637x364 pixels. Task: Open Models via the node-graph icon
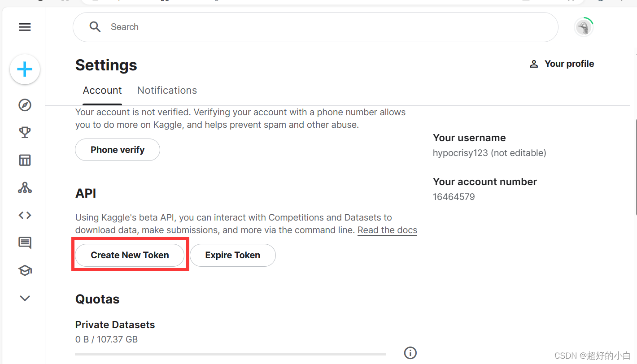point(25,188)
